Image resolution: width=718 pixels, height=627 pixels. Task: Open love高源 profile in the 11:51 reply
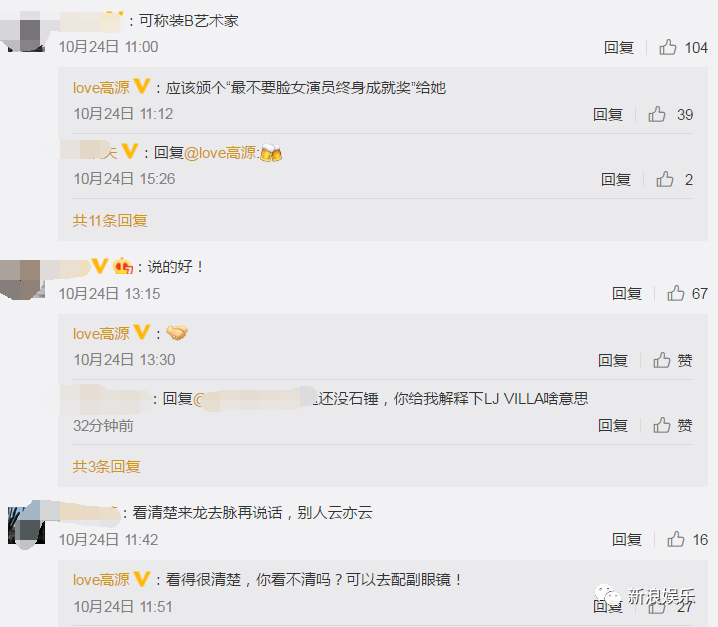pos(101,580)
